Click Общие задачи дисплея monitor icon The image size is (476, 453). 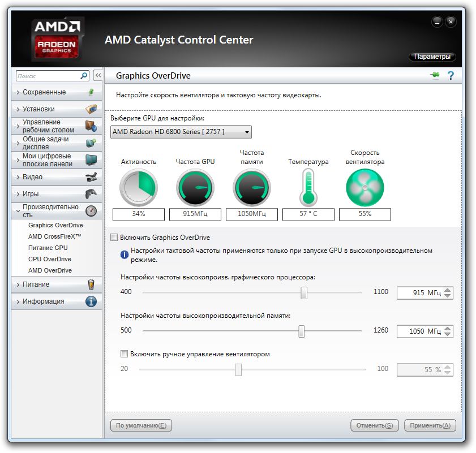tap(91, 143)
